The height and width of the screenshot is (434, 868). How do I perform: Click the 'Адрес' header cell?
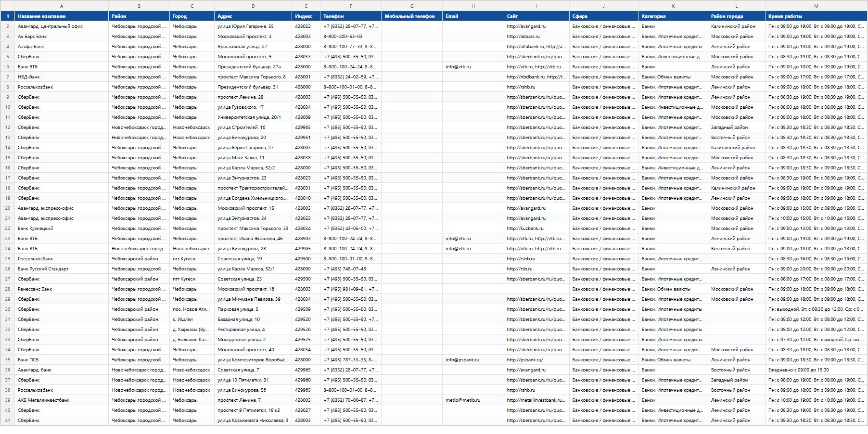point(253,16)
